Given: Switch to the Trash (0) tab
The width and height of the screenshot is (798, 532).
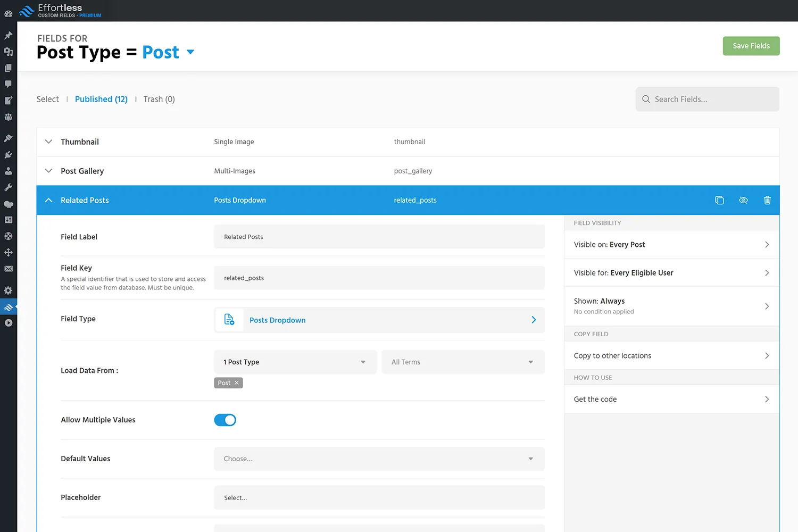Looking at the screenshot, I should click(x=159, y=99).
